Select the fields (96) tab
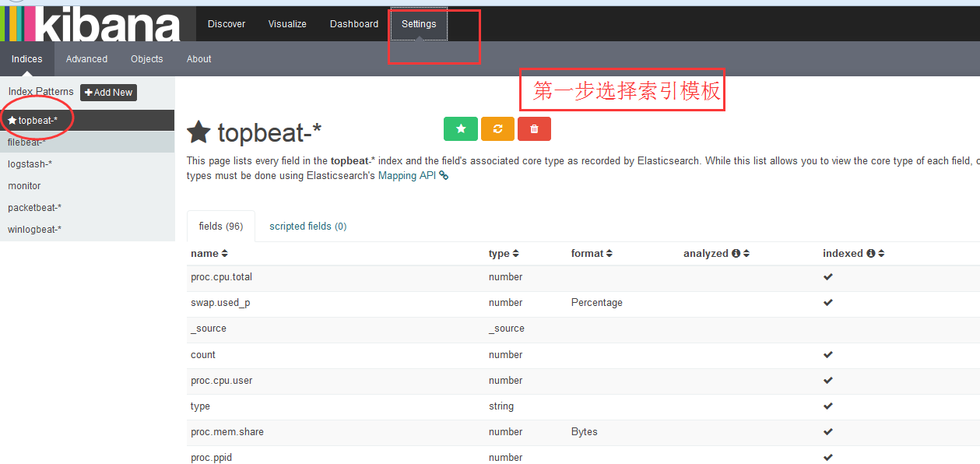Screen dimensions: 980x464 point(221,227)
